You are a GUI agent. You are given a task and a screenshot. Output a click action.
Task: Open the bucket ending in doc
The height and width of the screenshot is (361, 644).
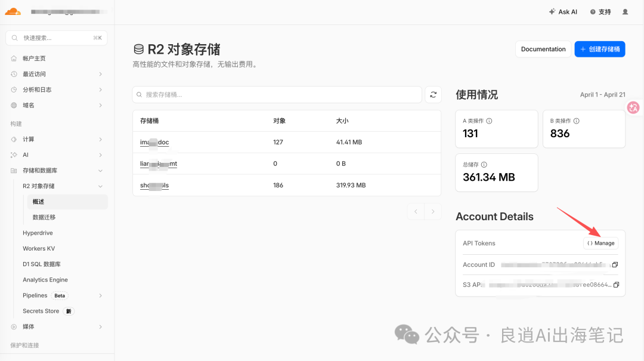[154, 142]
